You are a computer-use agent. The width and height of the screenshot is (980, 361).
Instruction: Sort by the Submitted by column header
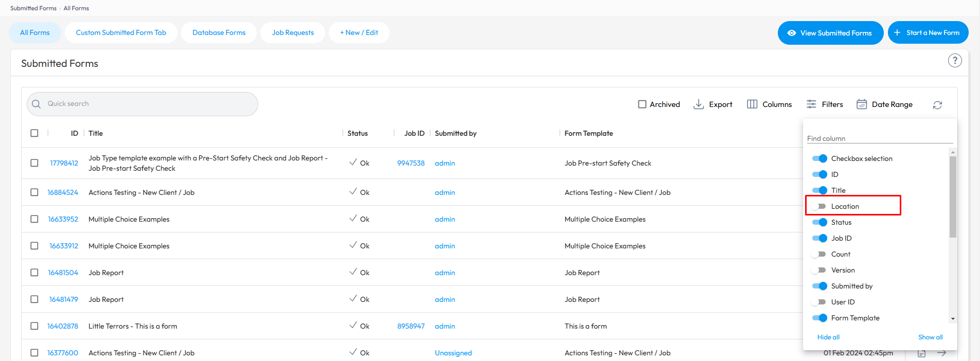click(x=456, y=133)
